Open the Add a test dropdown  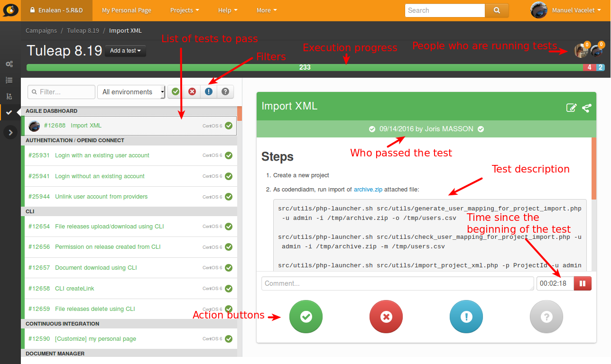(125, 51)
